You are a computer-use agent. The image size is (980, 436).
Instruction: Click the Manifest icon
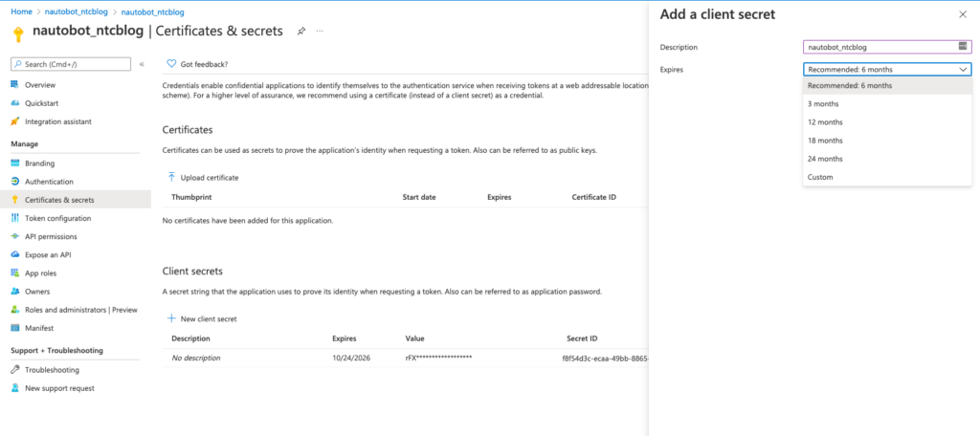pos(15,328)
